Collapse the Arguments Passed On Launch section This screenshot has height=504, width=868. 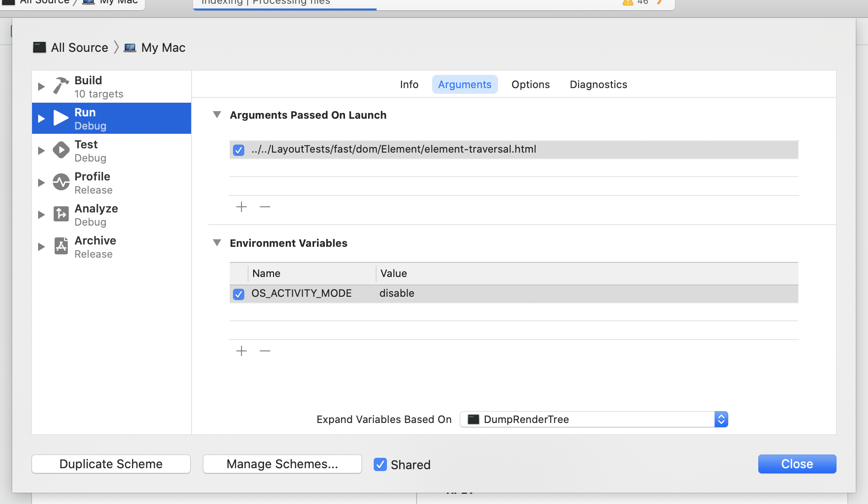point(217,114)
